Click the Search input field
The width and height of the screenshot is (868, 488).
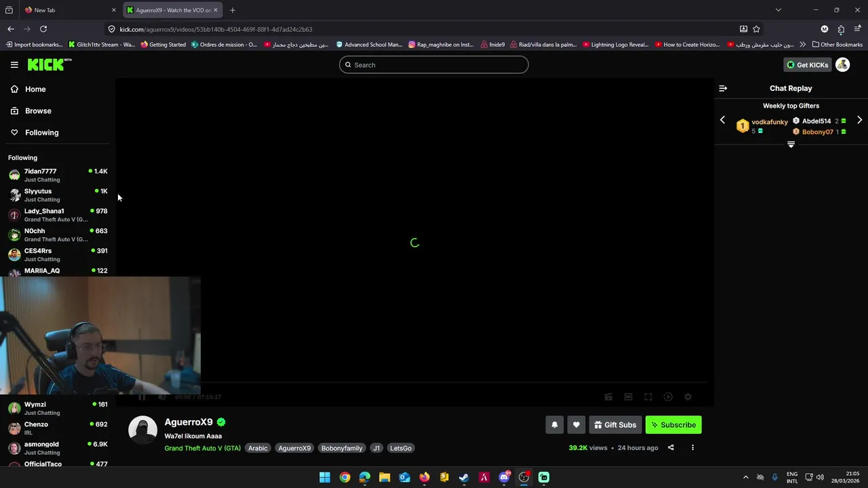coord(434,65)
